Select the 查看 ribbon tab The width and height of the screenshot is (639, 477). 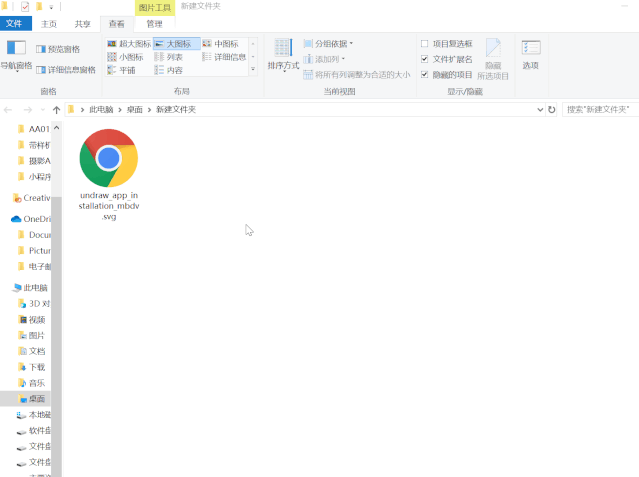click(x=117, y=24)
